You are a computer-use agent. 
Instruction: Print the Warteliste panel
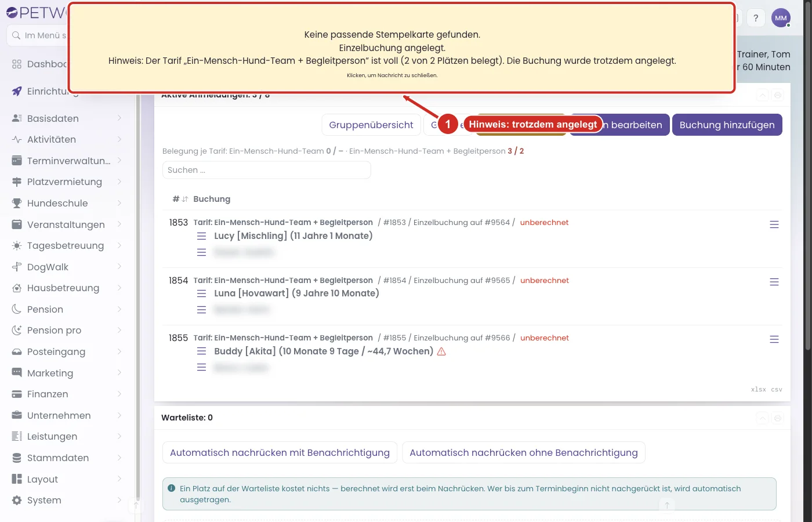pos(778,418)
